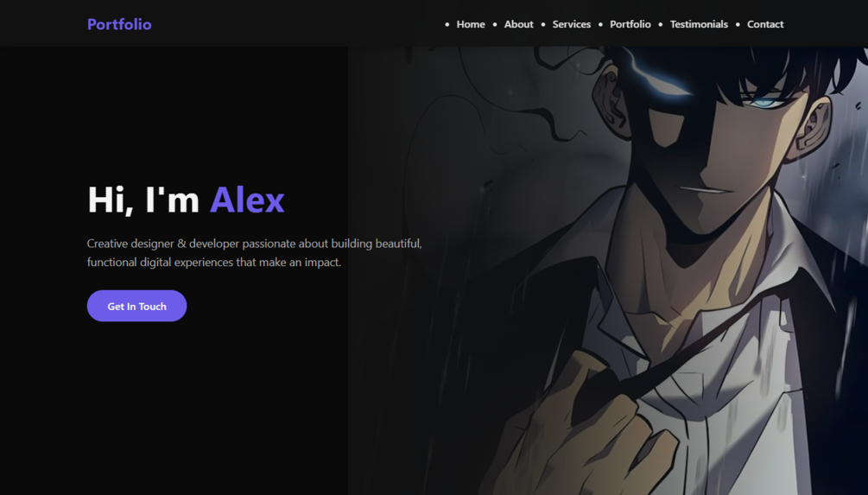Jump to the Testimonials nav link
Viewport: 868px width, 495px height.
(699, 24)
